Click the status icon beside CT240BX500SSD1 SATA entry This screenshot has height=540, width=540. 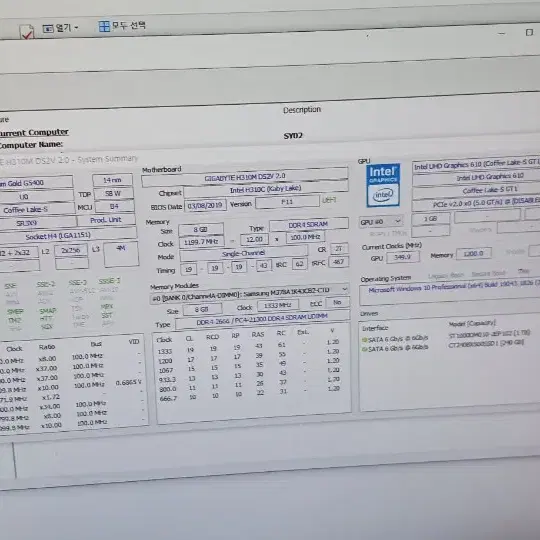point(364,349)
